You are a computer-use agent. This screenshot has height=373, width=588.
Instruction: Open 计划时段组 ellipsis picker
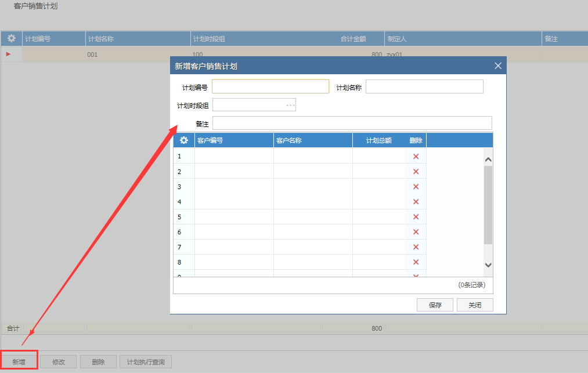[290, 105]
